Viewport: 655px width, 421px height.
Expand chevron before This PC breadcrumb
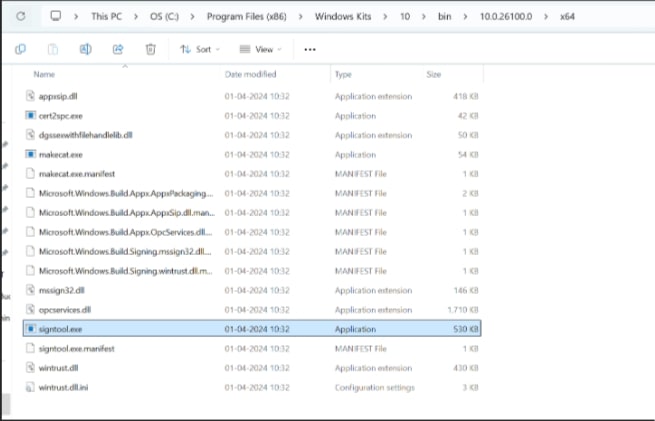coord(76,17)
